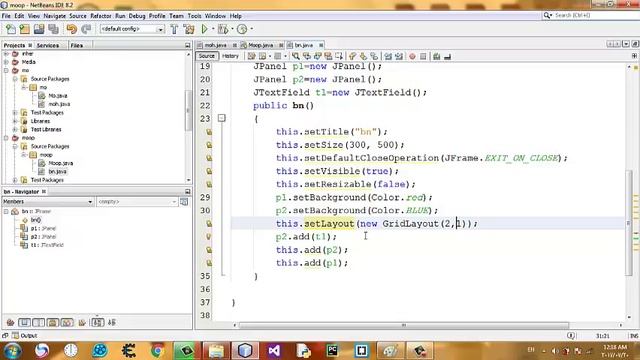The height and width of the screenshot is (360, 640).
Task: Click the Profile Project clock icon
Action: (x=242, y=29)
